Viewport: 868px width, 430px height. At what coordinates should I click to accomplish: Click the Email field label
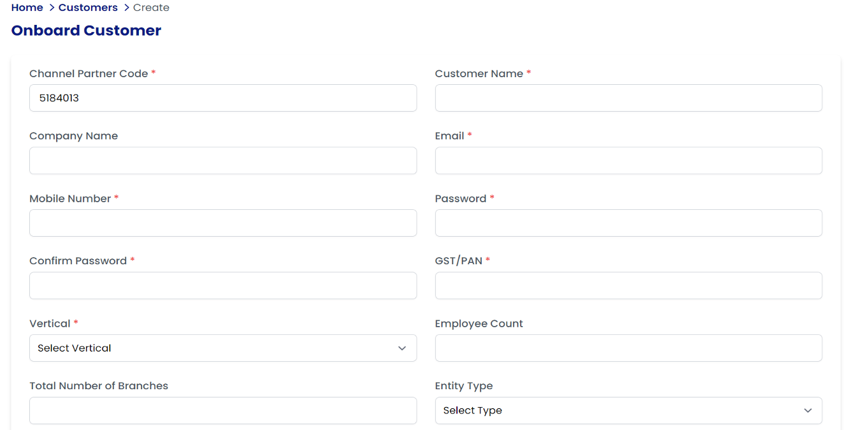tap(449, 136)
